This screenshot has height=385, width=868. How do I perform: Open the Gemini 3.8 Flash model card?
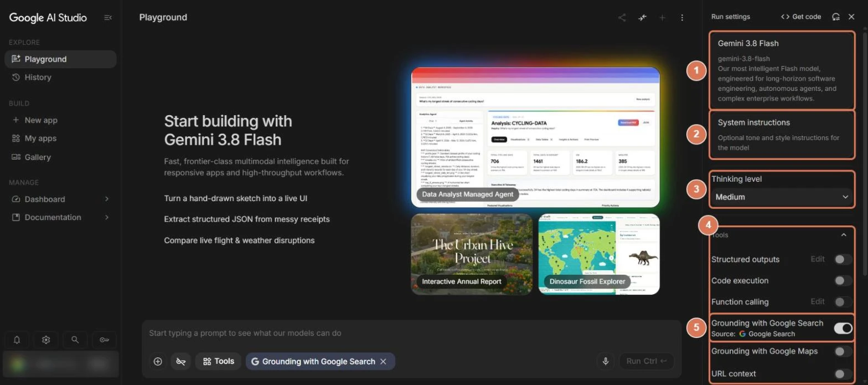tap(782, 70)
